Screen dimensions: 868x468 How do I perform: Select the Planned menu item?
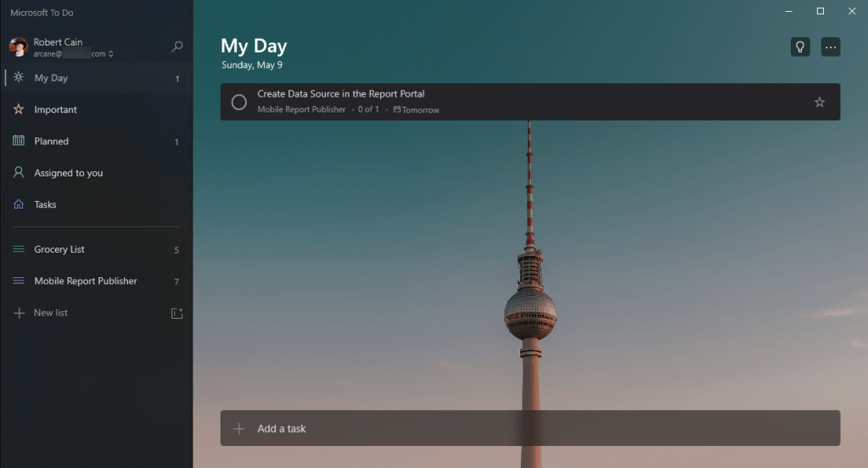[52, 141]
